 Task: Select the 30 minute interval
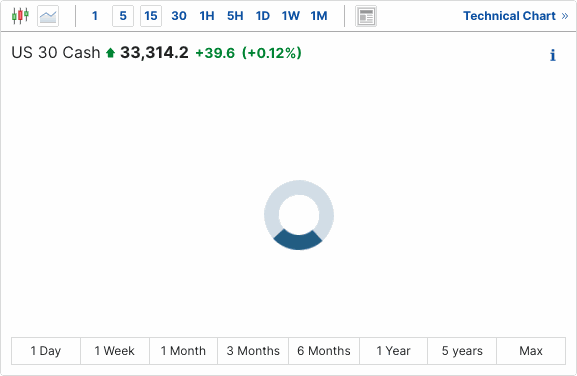point(179,16)
